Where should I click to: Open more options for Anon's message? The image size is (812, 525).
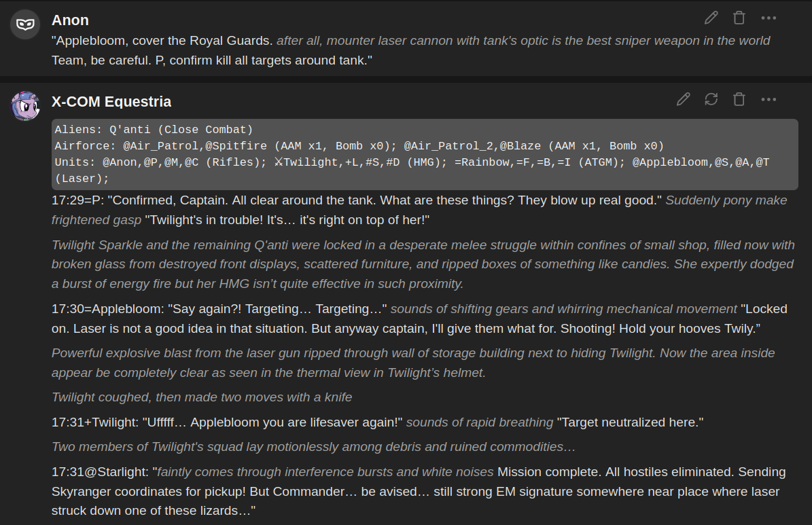coord(769,18)
